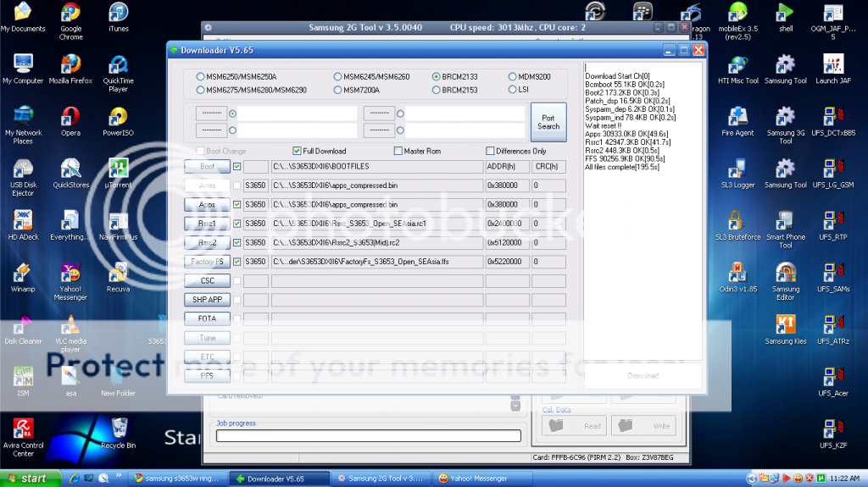This screenshot has height=487, width=868.
Task: Select MDM9200 radio button
Action: pos(512,76)
